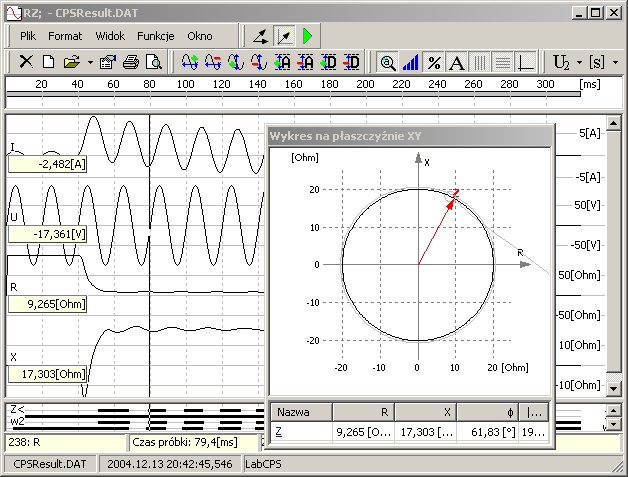Click the decrease amplitude waveform icon with red arrow
The width and height of the screenshot is (628, 477).
point(259,62)
